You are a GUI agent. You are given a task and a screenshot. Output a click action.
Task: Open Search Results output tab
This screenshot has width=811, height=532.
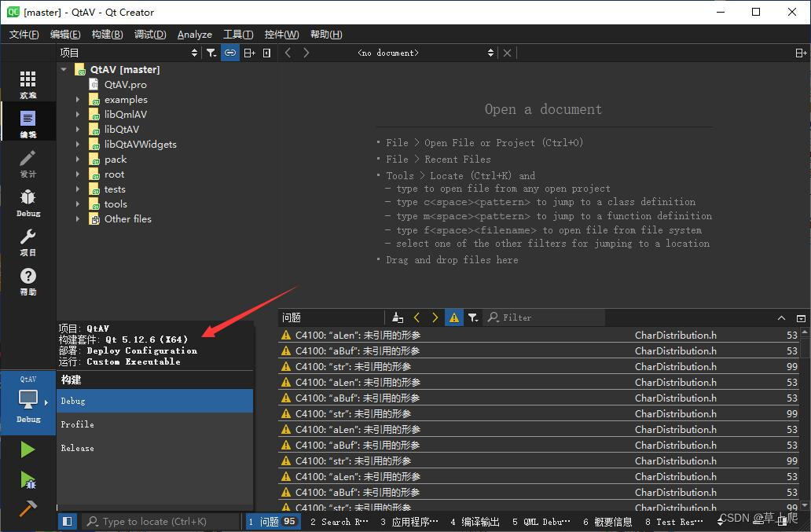(x=339, y=522)
